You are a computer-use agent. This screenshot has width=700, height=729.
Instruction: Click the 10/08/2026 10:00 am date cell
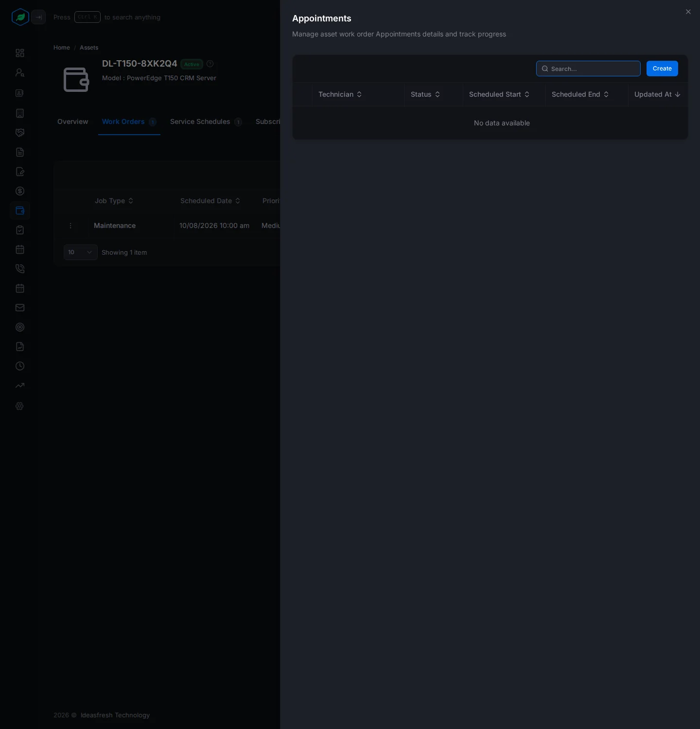(x=214, y=226)
